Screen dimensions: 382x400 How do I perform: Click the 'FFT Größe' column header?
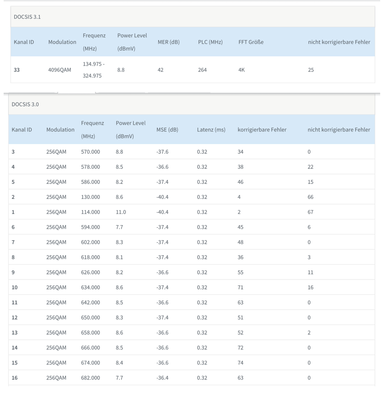[251, 42]
